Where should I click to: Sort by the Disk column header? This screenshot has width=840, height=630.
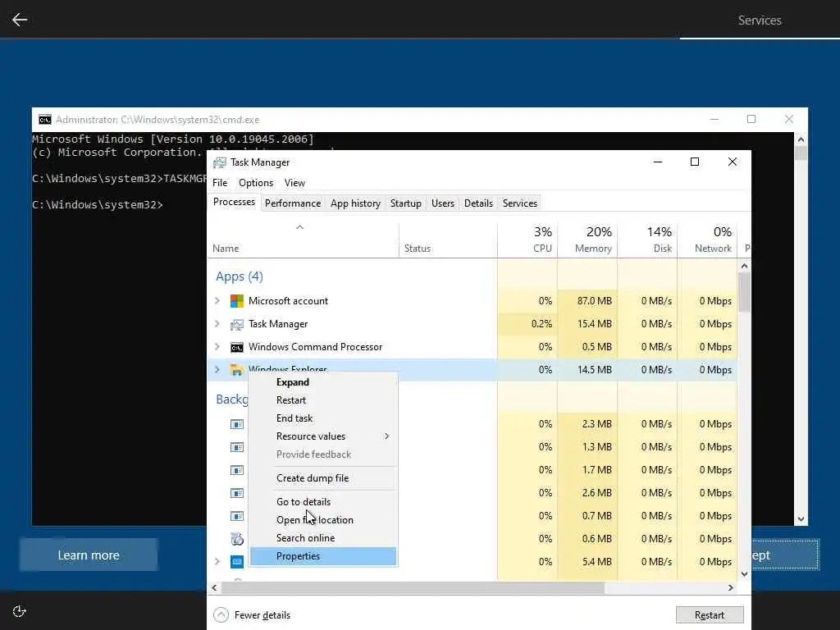tap(648, 240)
